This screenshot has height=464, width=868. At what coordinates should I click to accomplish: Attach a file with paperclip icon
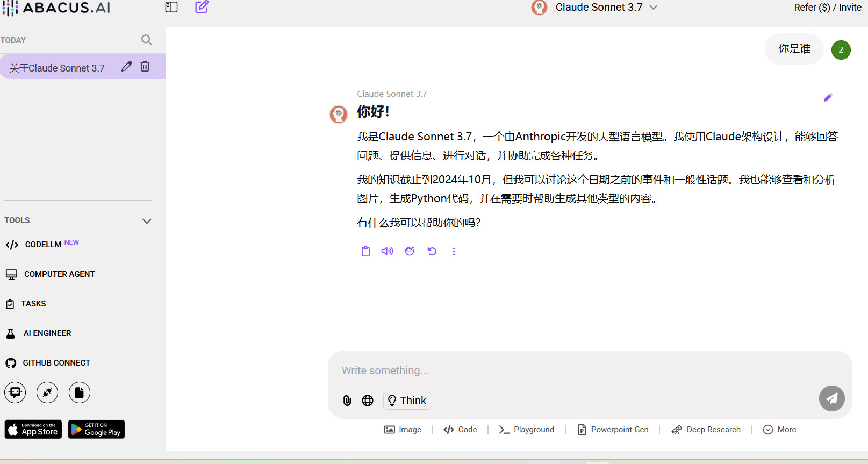point(347,401)
